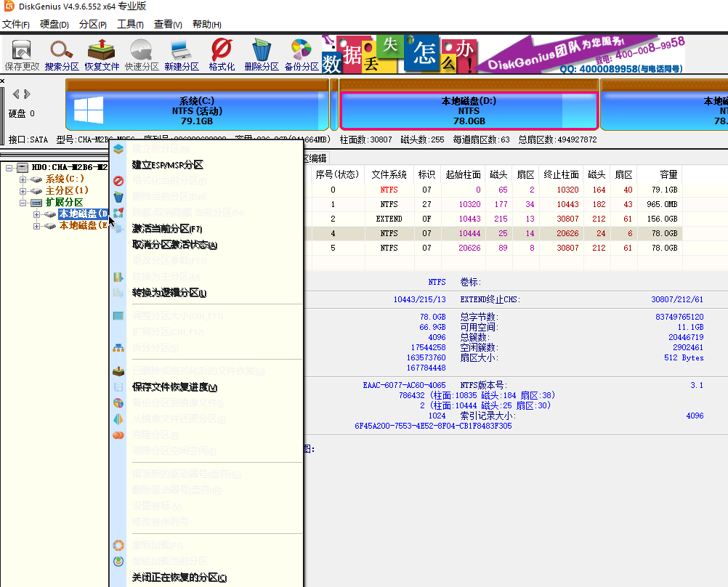Open the 文件(F) menu
The height and width of the screenshot is (587, 728).
click(x=16, y=24)
